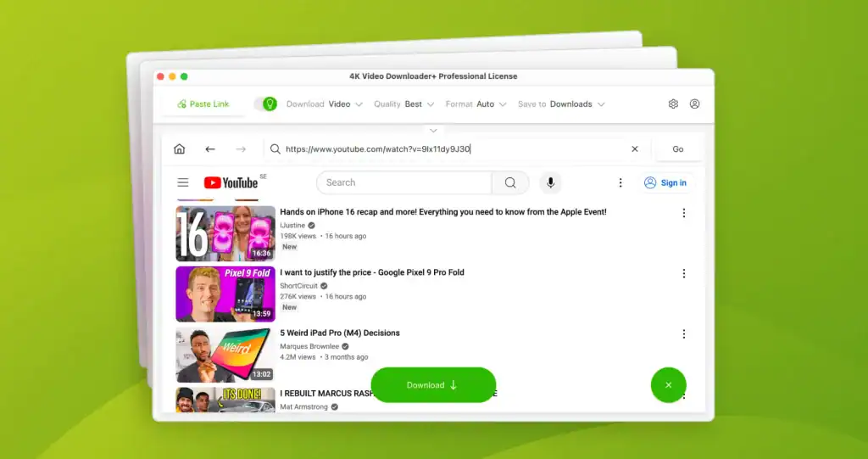Open 'I want to justify the price' title
This screenshot has height=459, width=868.
pos(372,272)
